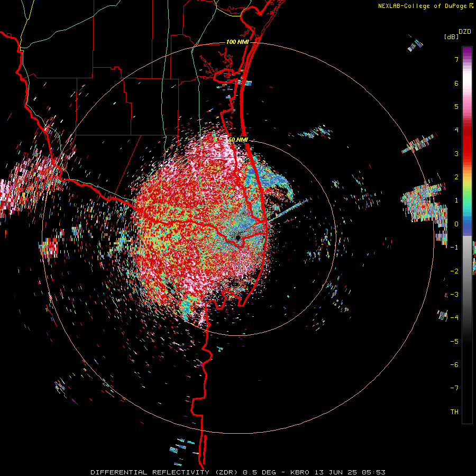Click the scale value 3 on the legend
Image resolution: width=476 pixels, height=476 pixels.
tap(456, 153)
